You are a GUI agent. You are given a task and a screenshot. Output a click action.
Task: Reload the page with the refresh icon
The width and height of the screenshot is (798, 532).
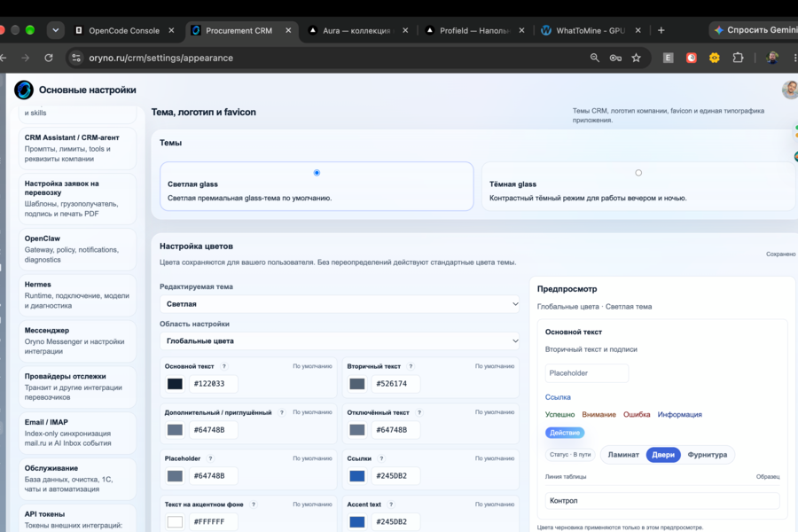click(49, 58)
